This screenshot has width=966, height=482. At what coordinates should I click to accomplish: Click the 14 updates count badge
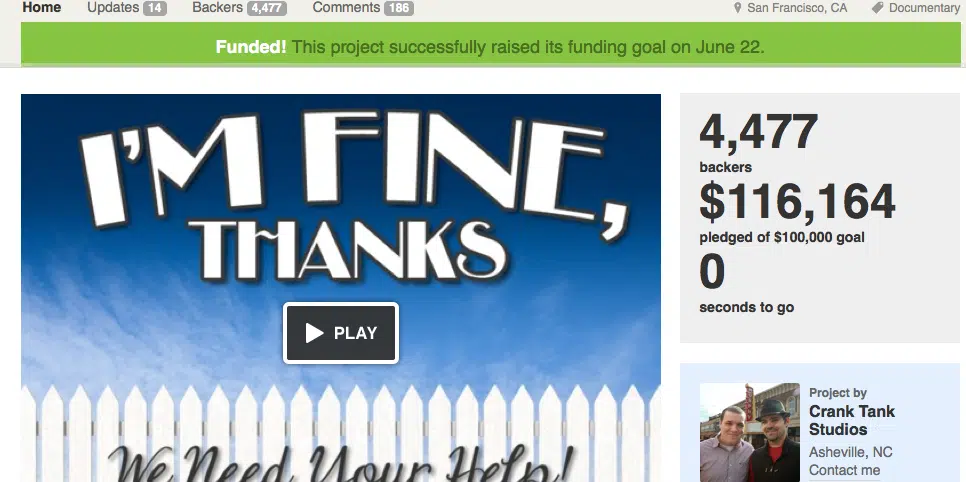pos(155,9)
